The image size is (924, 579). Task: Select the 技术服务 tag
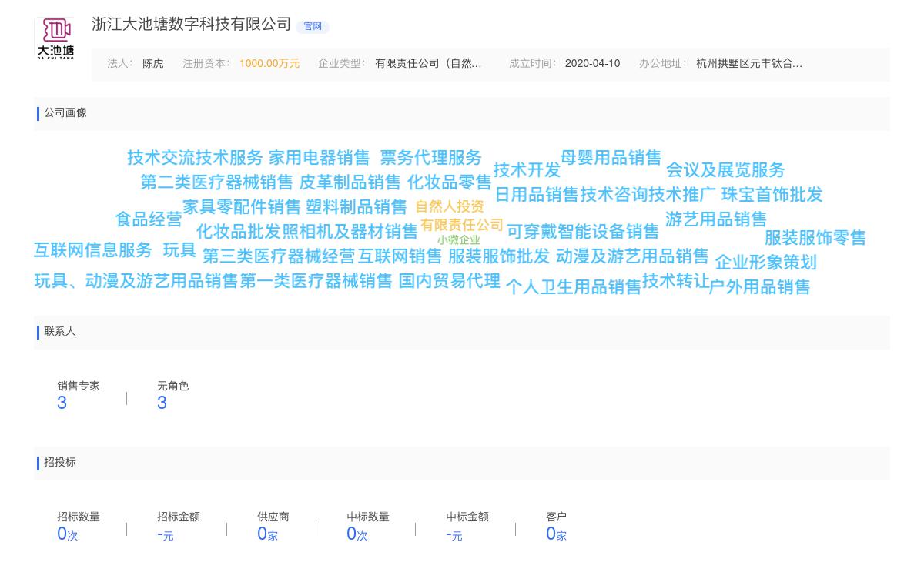click(x=229, y=158)
